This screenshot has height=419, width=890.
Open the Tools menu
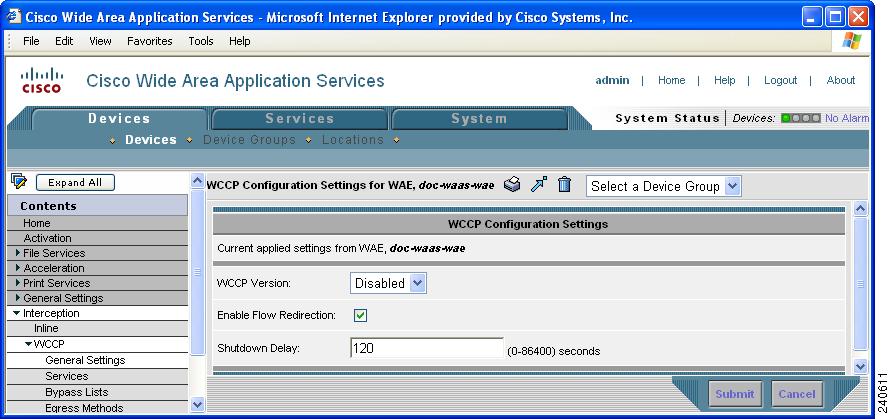201,41
